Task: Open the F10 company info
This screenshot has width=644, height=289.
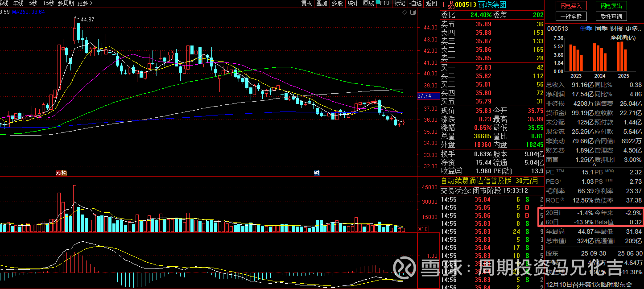Action: (384, 3)
